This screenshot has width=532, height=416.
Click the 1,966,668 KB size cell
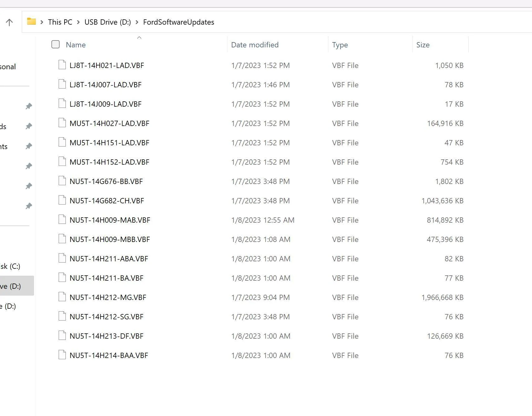coord(443,297)
